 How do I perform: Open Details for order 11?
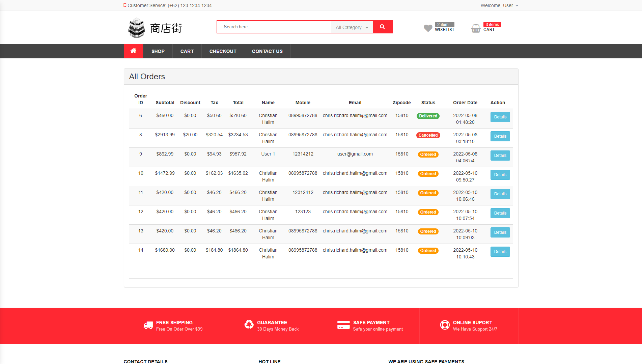click(x=500, y=194)
